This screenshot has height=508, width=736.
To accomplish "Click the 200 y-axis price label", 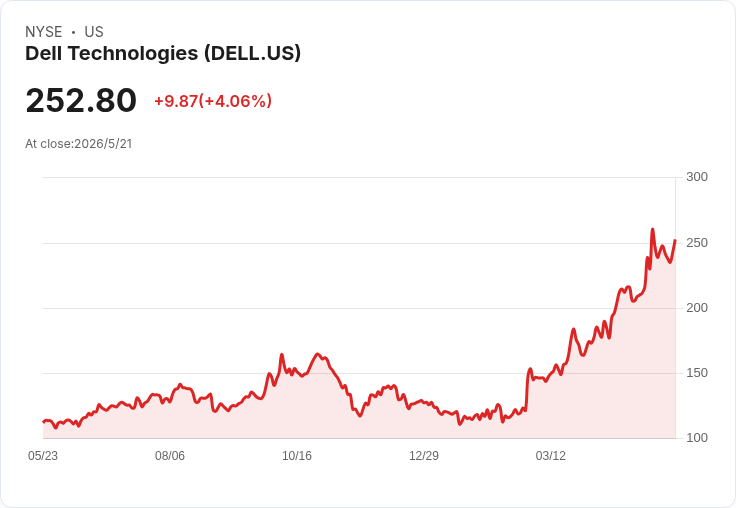I will coord(697,308).
